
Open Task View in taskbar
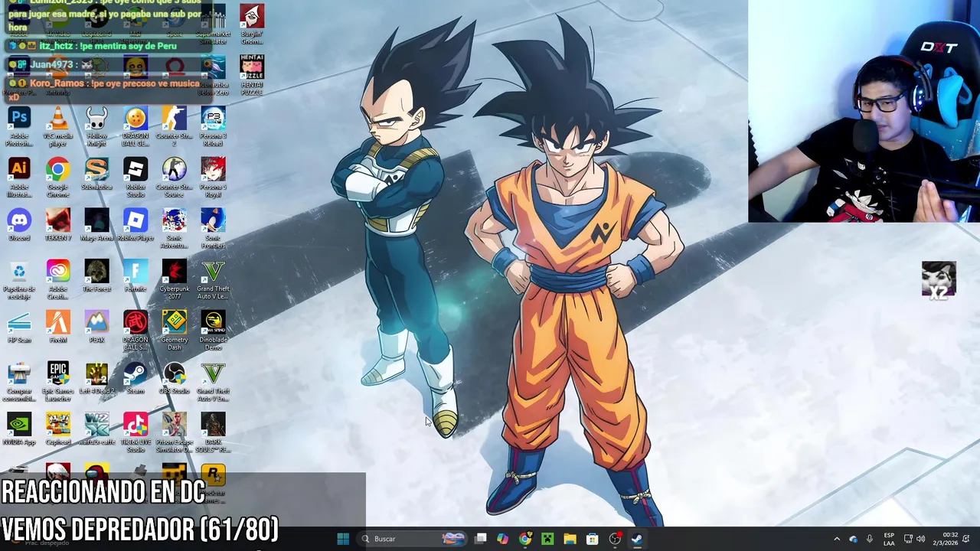coord(480,539)
